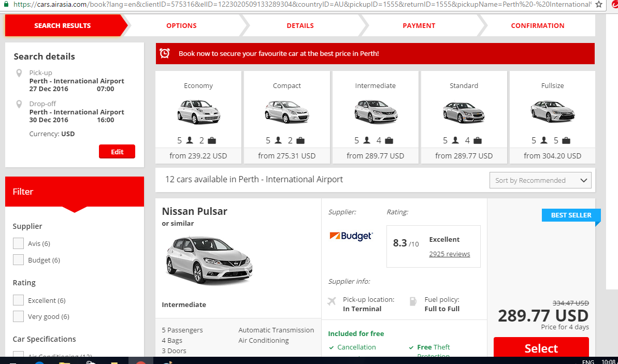Click the 8.3 /10 rating score
The image size is (618, 364).
[x=406, y=243]
